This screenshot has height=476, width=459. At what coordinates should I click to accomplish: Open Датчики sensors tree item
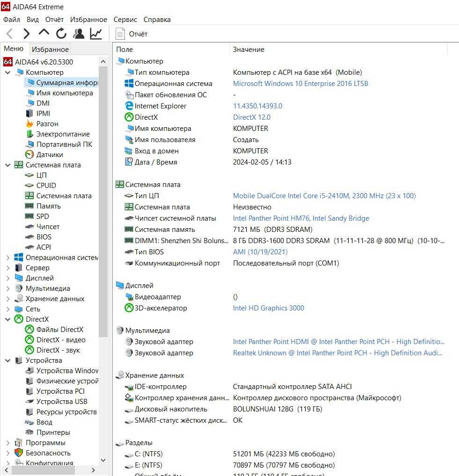(50, 155)
